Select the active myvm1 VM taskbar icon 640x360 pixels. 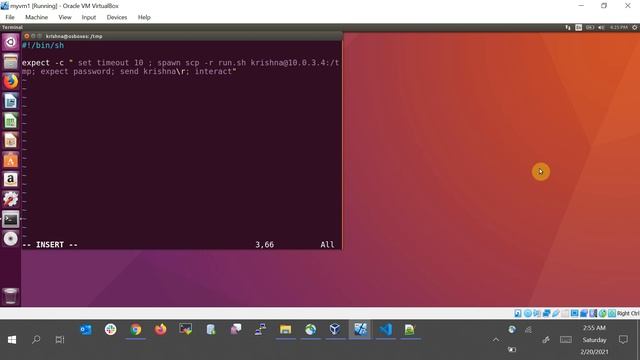(360, 329)
